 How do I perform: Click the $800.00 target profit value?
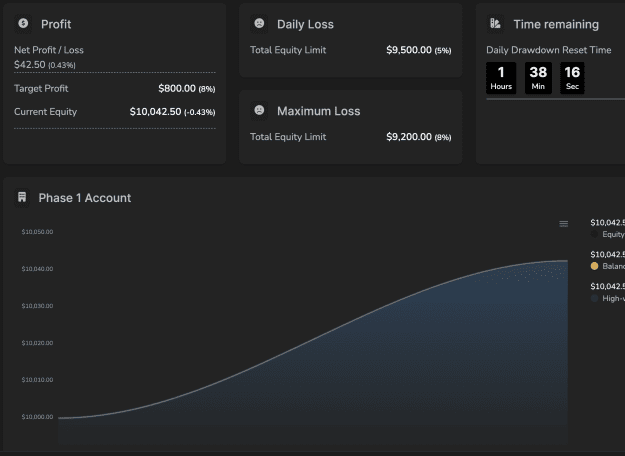coord(177,88)
